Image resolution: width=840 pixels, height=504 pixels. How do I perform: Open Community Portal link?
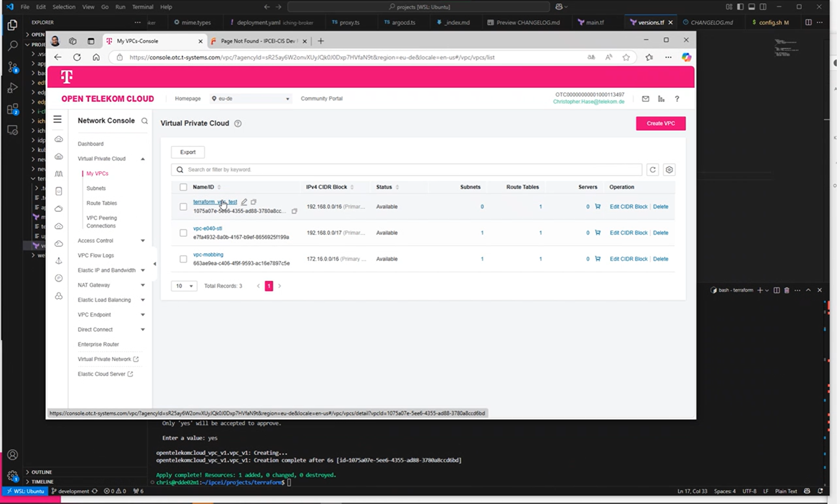322,99
